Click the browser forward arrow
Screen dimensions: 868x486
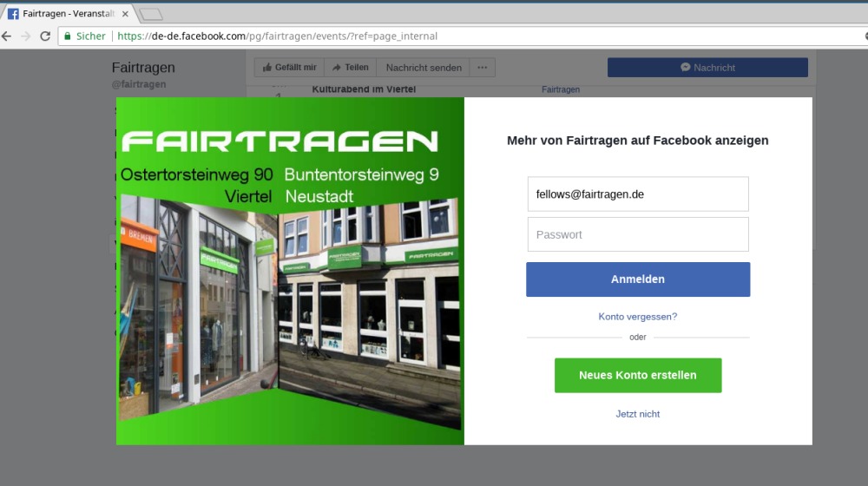[26, 36]
